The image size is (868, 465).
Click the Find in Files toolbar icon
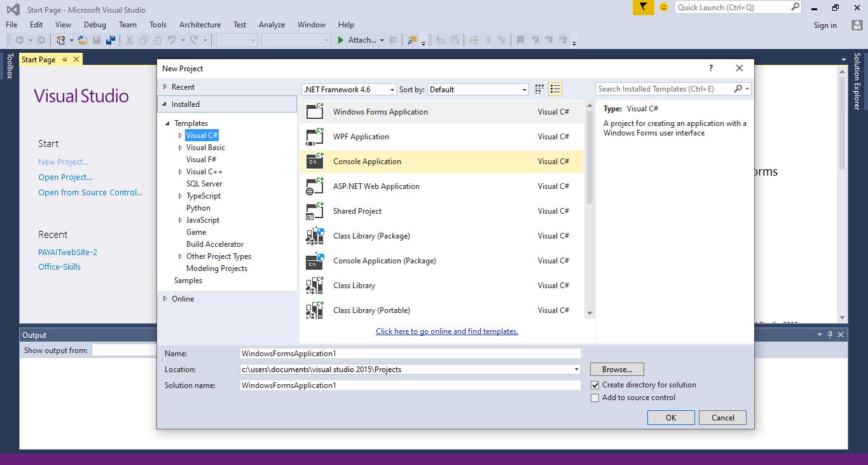[412, 40]
